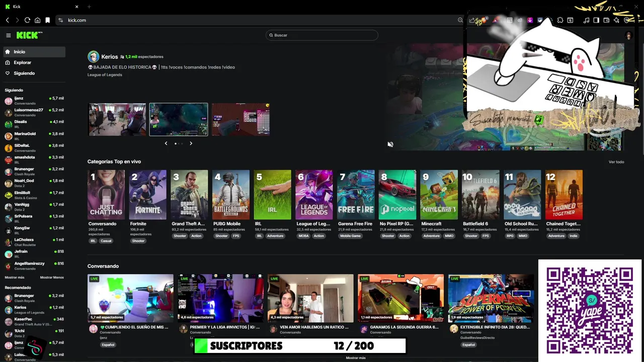The image size is (644, 362).
Task: Bookmark this page with bookmark icon
Action: [48, 20]
